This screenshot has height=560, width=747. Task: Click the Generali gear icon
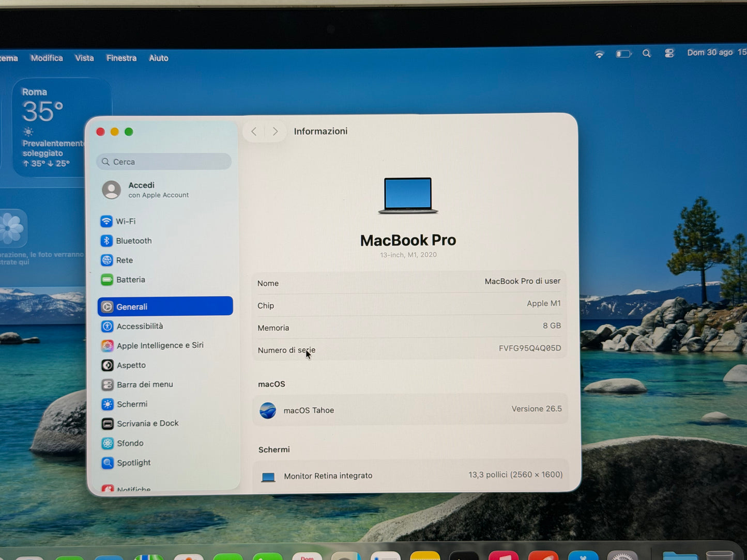pyautogui.click(x=107, y=306)
